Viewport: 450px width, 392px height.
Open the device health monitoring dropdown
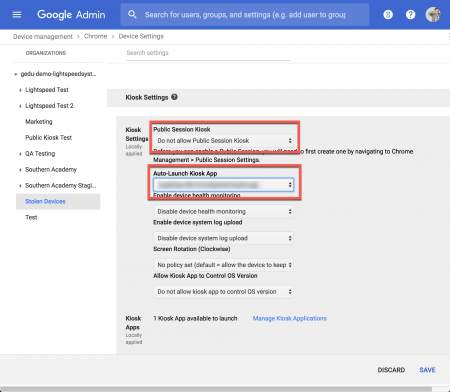point(223,211)
